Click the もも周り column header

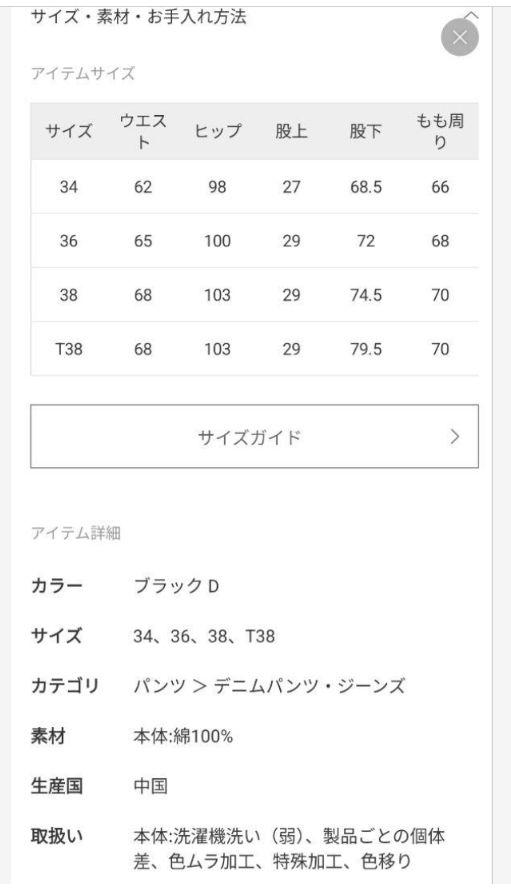point(440,131)
